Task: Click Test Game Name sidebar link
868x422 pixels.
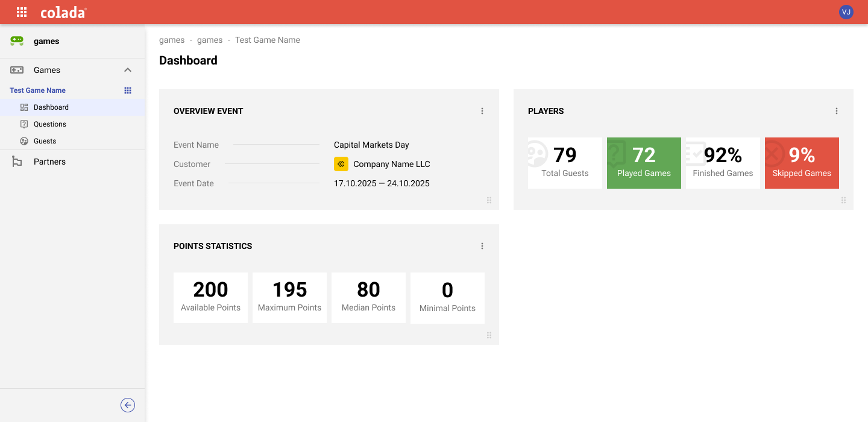Action: [x=38, y=90]
